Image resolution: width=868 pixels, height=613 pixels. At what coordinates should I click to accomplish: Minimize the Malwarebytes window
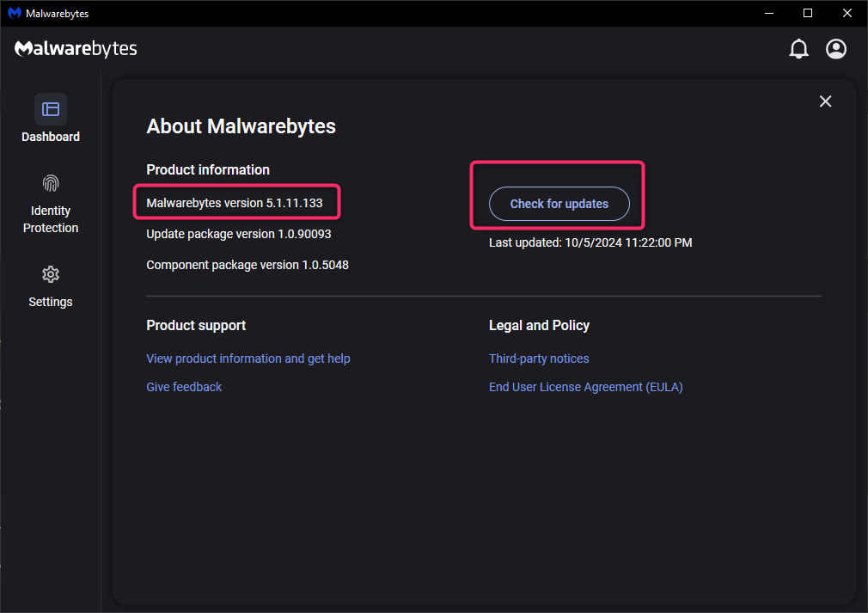click(x=769, y=13)
